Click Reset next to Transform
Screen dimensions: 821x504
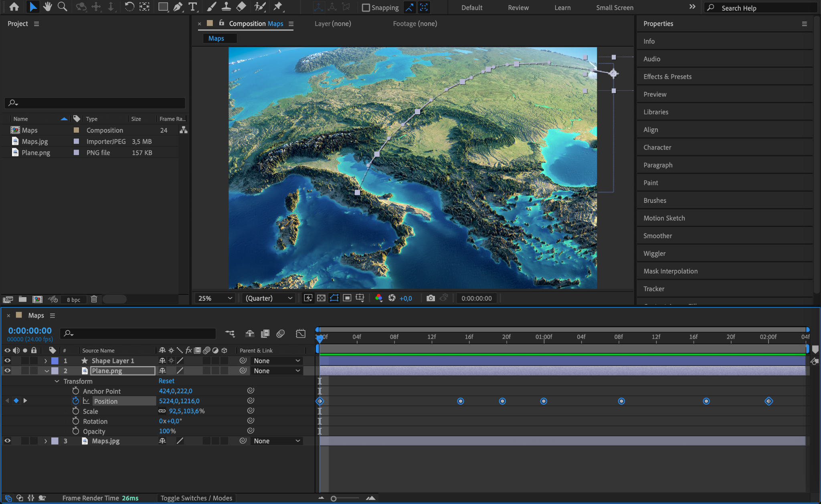[x=166, y=381]
